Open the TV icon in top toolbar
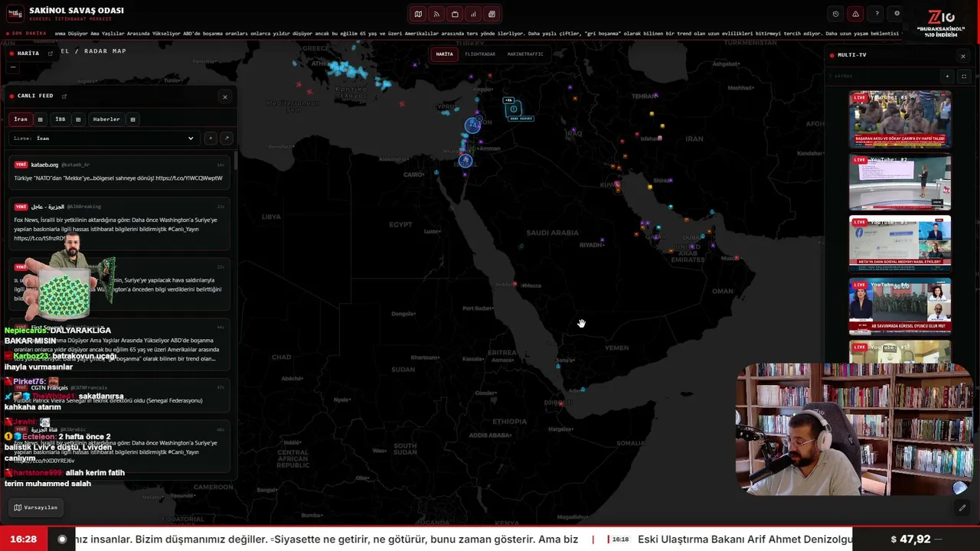 click(x=455, y=14)
